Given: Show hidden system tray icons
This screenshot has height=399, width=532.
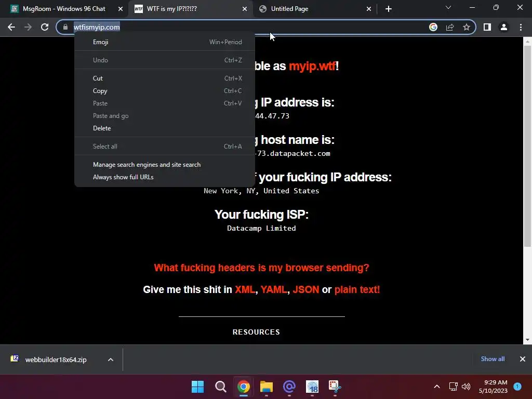Looking at the screenshot, I should [x=437, y=387].
